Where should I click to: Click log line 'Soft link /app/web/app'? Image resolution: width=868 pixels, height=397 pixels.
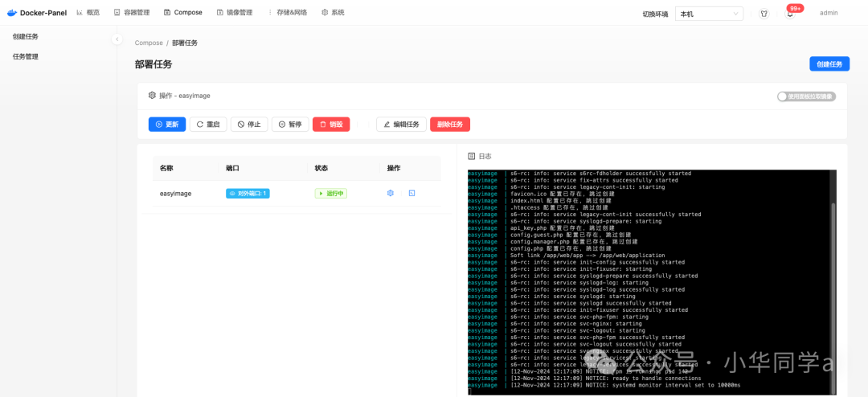click(587, 256)
